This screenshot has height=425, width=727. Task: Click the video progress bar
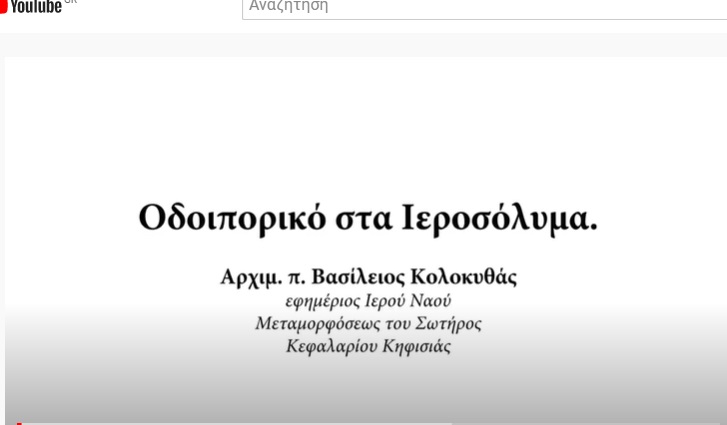coord(300,423)
